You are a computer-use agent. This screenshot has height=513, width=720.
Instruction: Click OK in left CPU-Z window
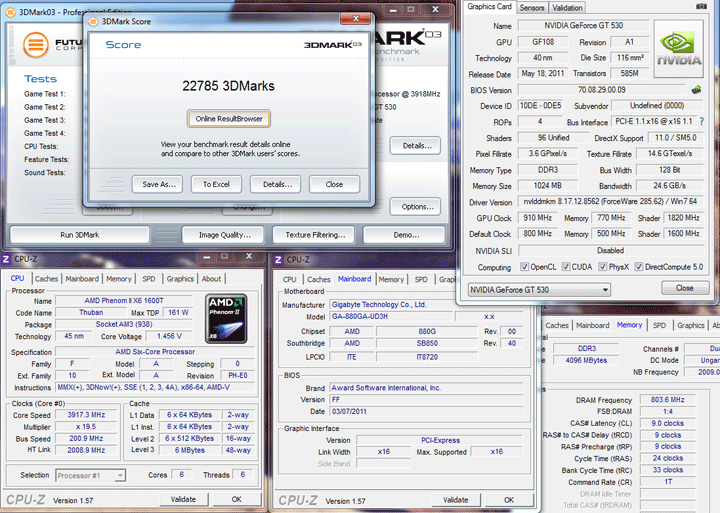236,499
